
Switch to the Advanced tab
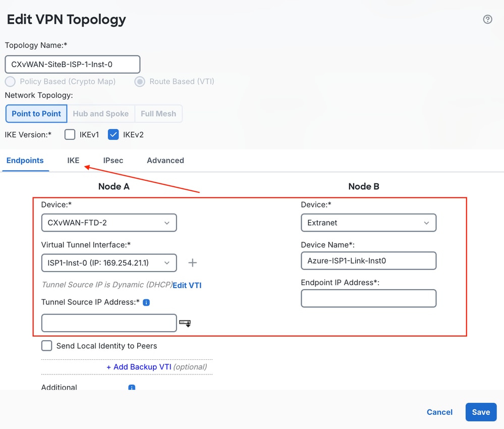[165, 160]
